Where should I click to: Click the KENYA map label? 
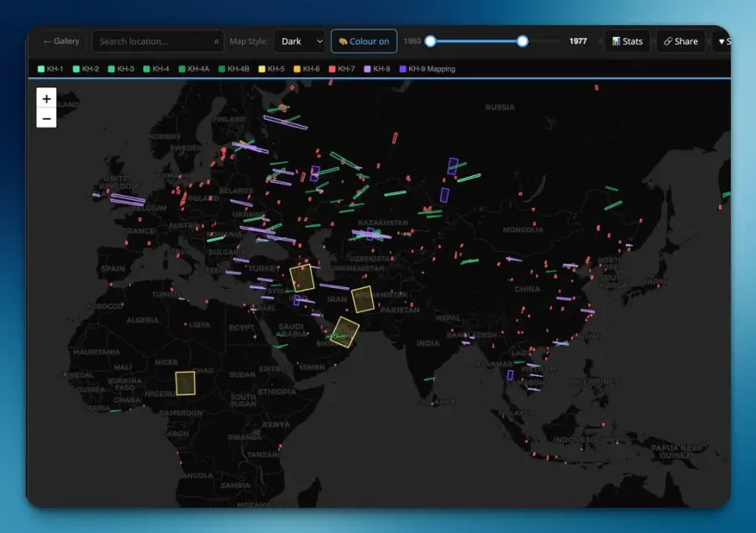pyautogui.click(x=276, y=425)
